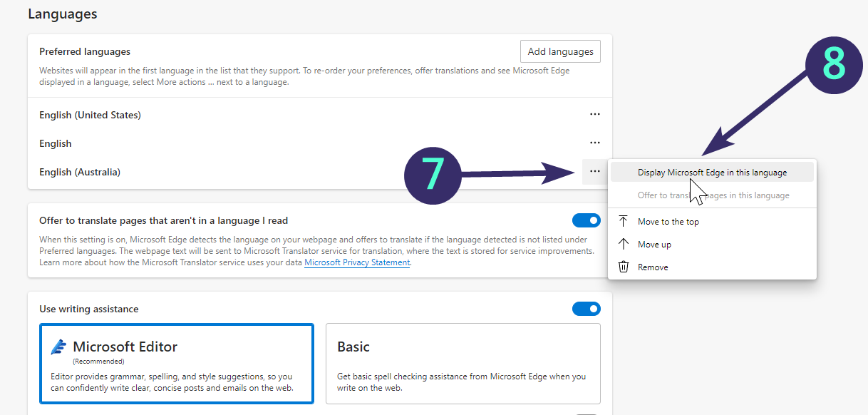868x415 pixels.
Task: Choose Display Microsoft Edge in this language
Action: click(712, 173)
